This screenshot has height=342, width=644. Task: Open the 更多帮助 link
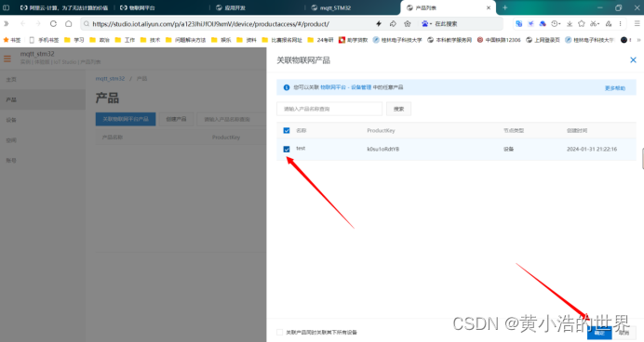pyautogui.click(x=615, y=88)
